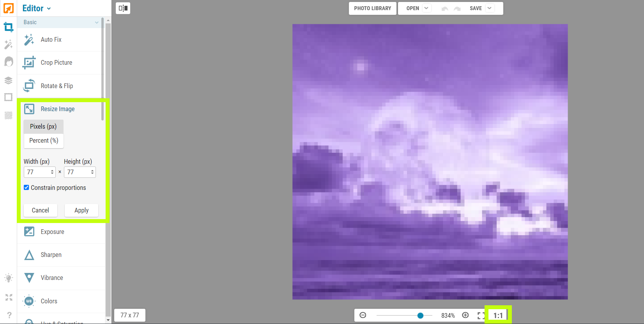Click the Width (px) input field
Screen dimensions: 644x324
click(x=40, y=172)
